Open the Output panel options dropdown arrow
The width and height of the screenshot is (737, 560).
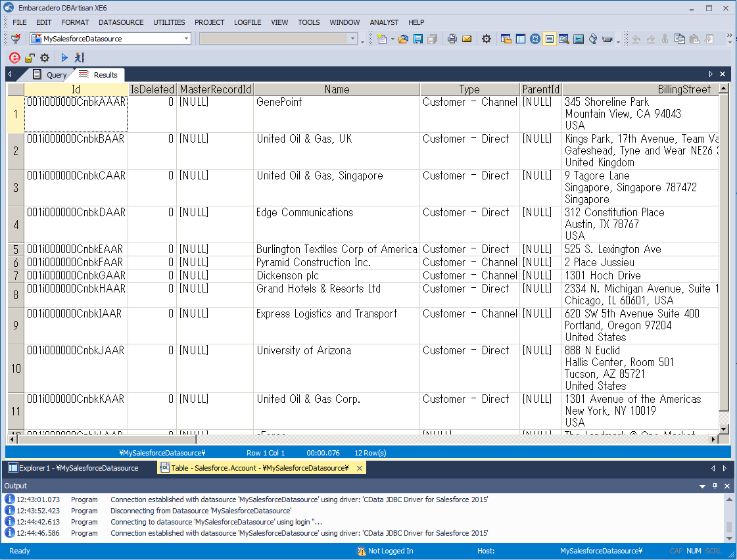point(703,486)
